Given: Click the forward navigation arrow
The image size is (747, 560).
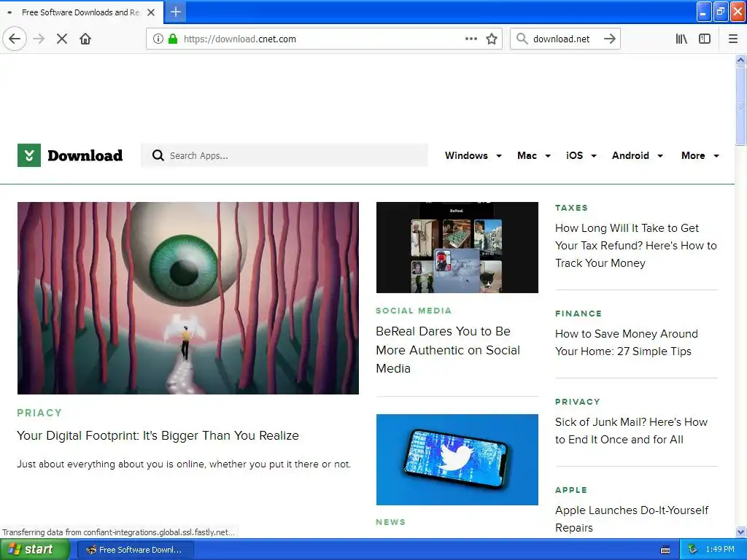Looking at the screenshot, I should pos(39,39).
